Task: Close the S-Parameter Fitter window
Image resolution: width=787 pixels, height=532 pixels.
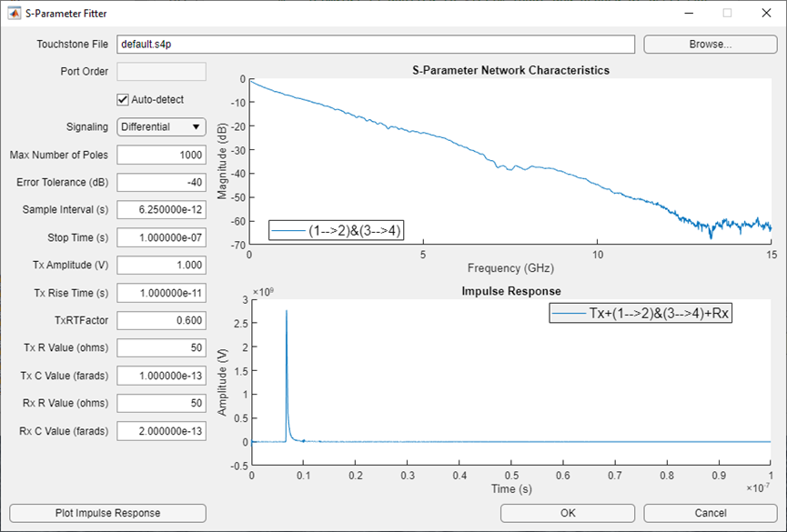Action: [x=766, y=13]
